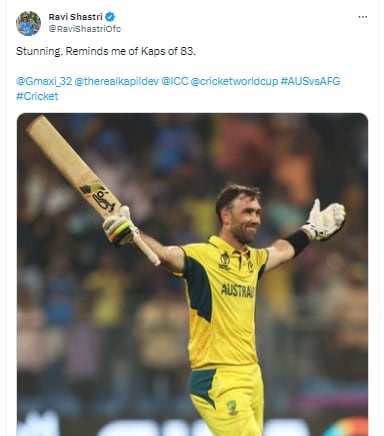Viewport: 384px width, 436px height.
Task: Open the @Gmaxi_32 mention
Action: coord(44,81)
